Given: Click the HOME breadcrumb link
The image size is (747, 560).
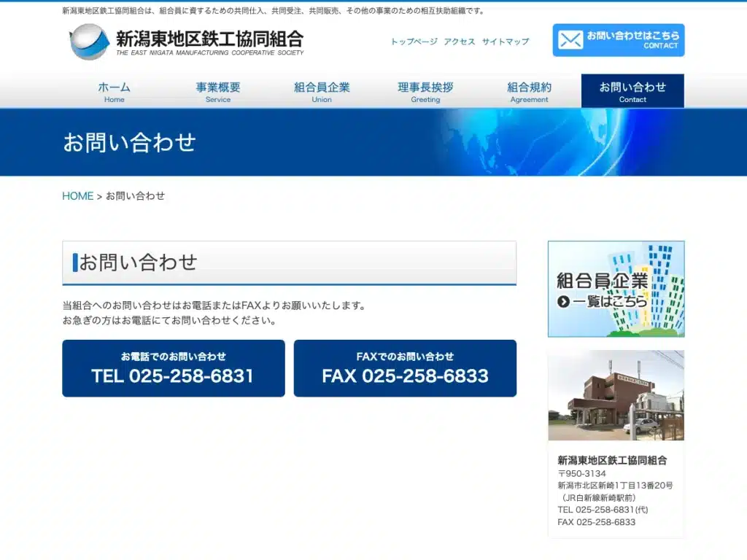Looking at the screenshot, I should tap(77, 196).
